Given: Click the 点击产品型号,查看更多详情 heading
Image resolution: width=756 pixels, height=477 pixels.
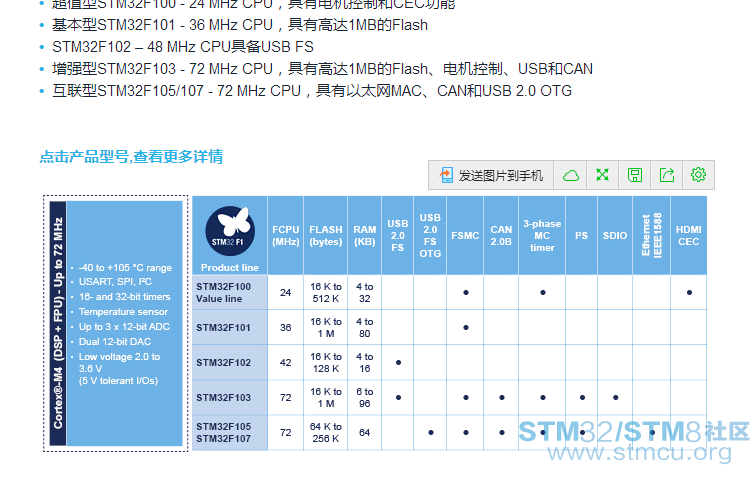Looking at the screenshot, I should 131,157.
